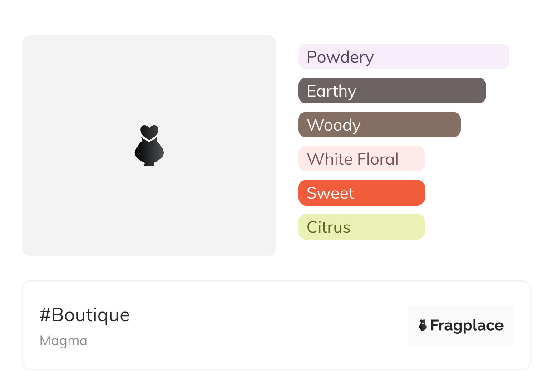Click the "White Floral" text label
The image size is (553, 392).
tap(353, 159)
